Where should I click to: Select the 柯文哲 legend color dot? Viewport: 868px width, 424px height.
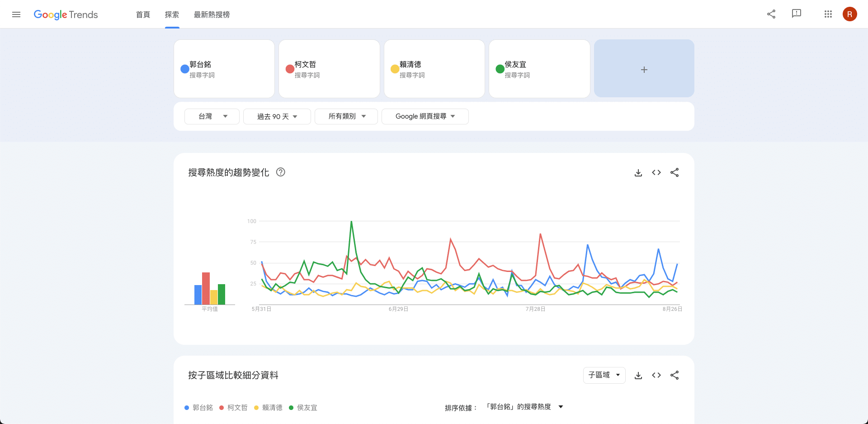pos(221,408)
